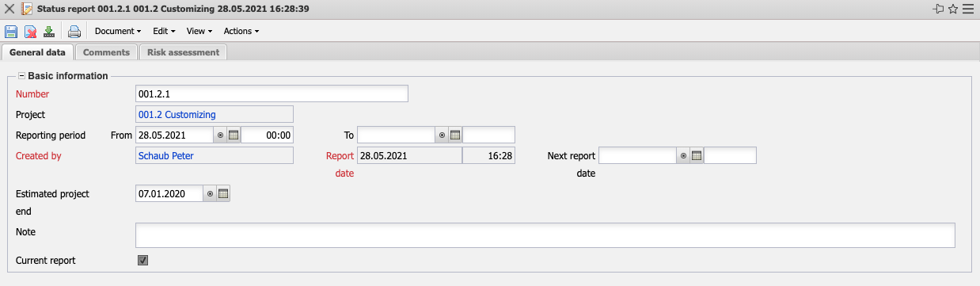Click the empty To time field
Image resolution: width=980 pixels, height=286 pixels.
coord(488,135)
